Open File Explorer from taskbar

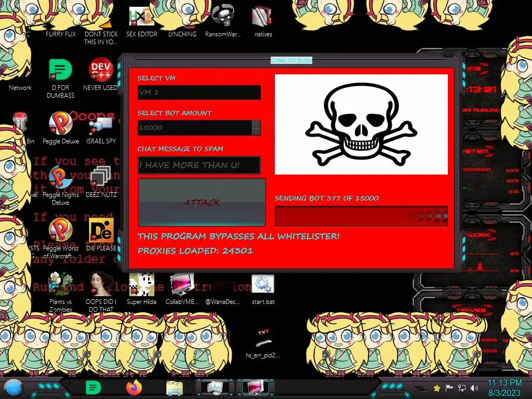pyautogui.click(x=175, y=389)
